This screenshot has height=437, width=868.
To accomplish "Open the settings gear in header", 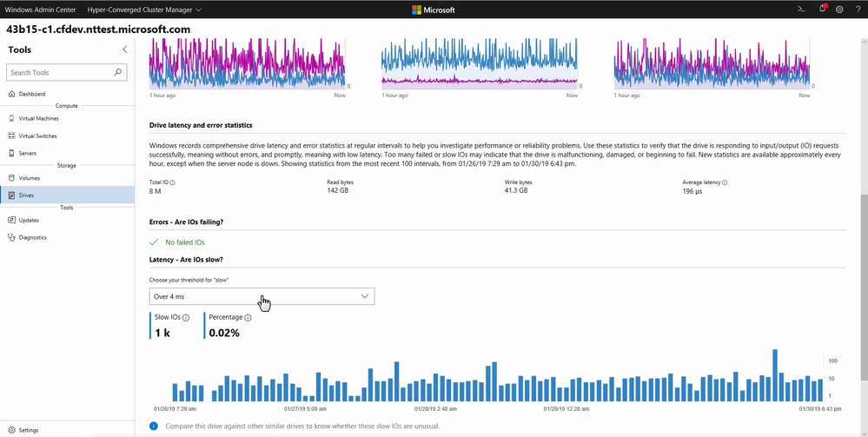I will pos(839,10).
